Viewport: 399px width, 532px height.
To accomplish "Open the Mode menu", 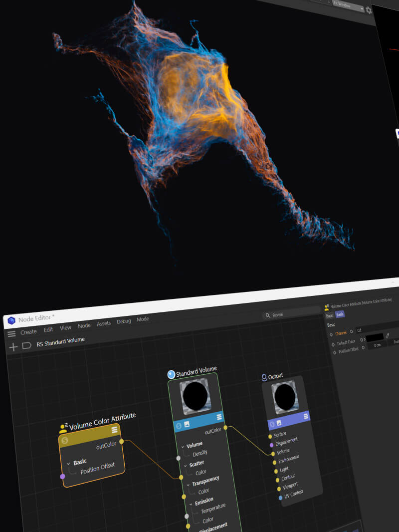I will coord(143,319).
